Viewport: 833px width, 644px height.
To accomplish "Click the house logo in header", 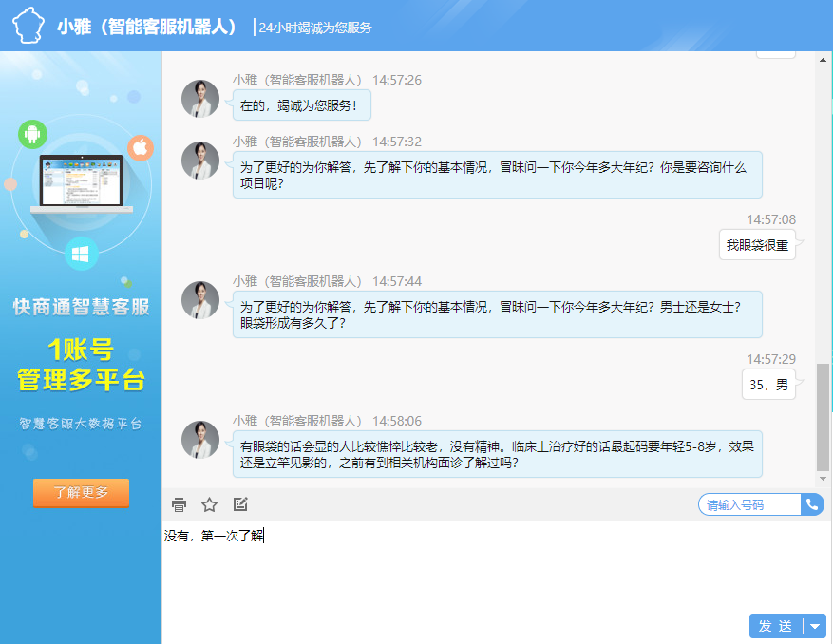I will 28,26.
